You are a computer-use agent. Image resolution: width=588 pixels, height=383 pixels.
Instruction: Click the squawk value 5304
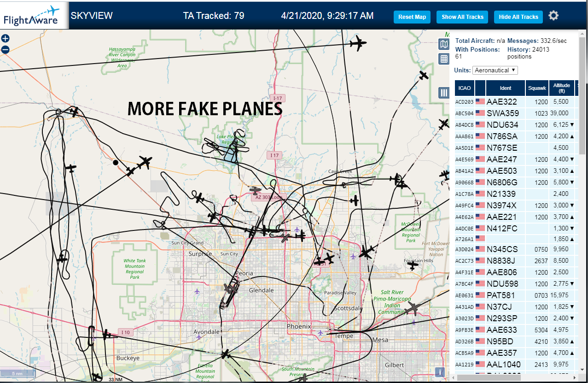point(541,330)
